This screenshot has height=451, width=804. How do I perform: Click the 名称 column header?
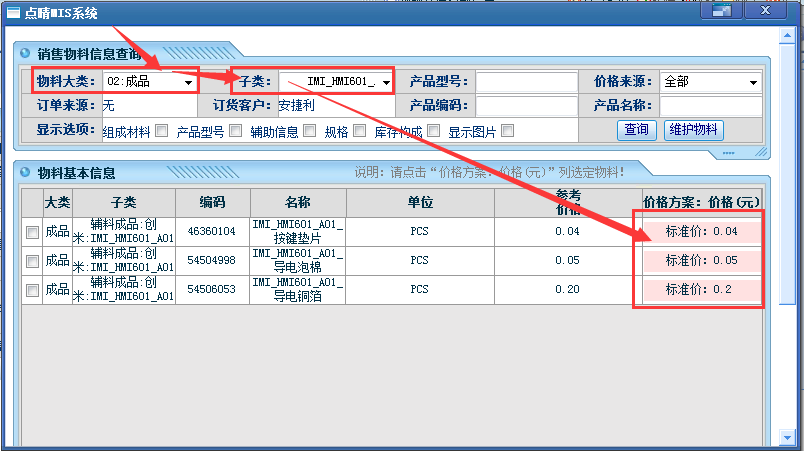[x=298, y=202]
